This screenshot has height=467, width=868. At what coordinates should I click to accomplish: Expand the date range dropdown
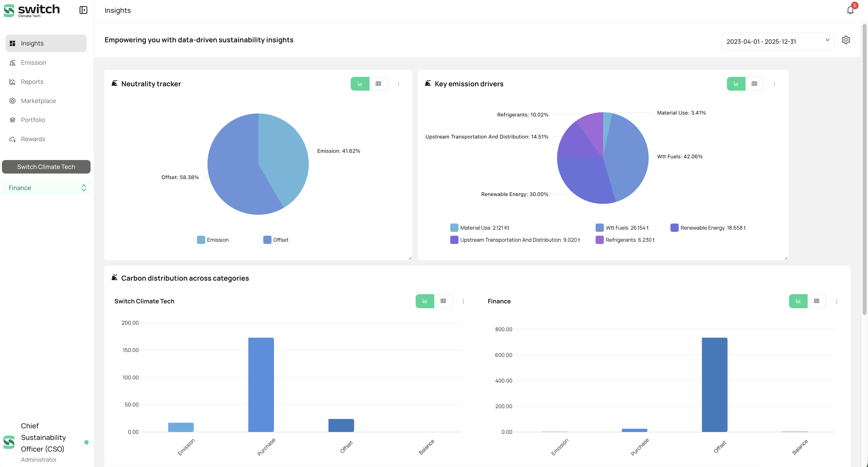coord(778,42)
